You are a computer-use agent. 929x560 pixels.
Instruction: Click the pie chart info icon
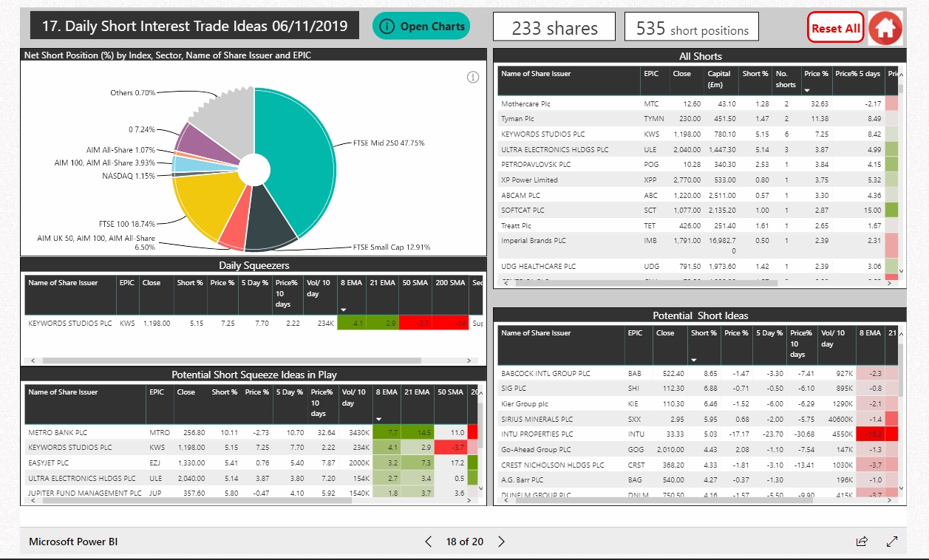click(x=473, y=78)
